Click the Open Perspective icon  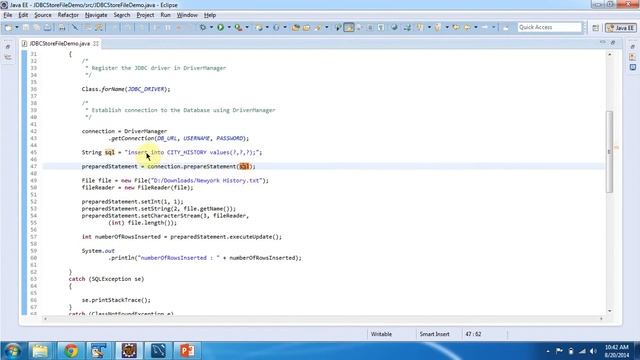[596, 28]
